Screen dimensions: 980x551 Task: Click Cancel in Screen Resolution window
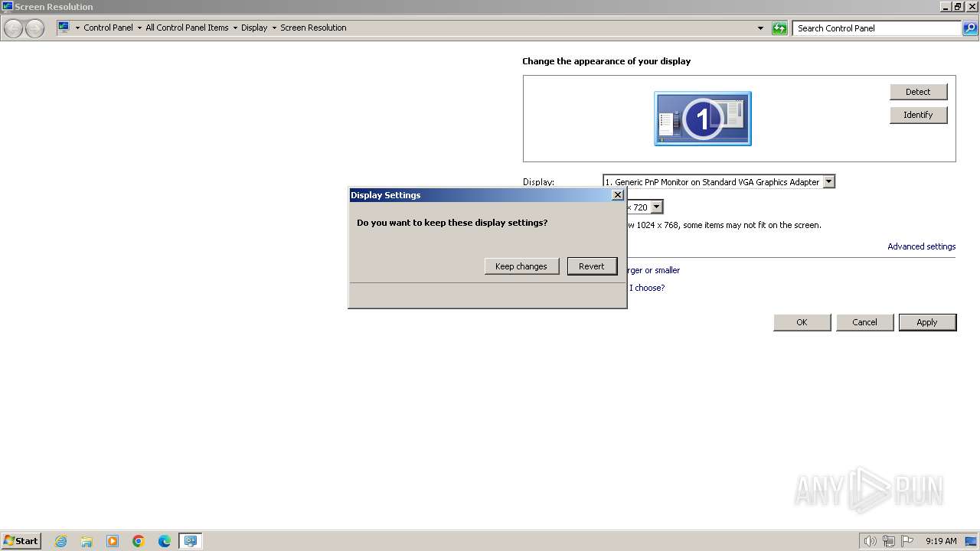[x=864, y=322]
